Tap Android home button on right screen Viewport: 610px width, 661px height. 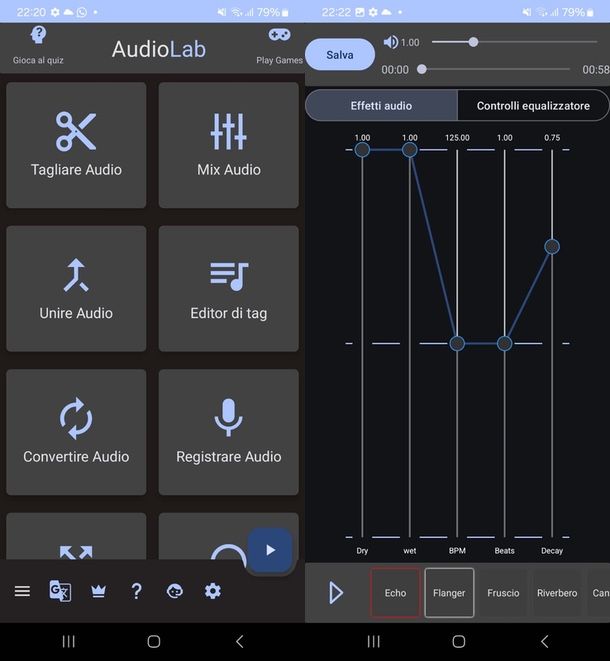point(459,642)
